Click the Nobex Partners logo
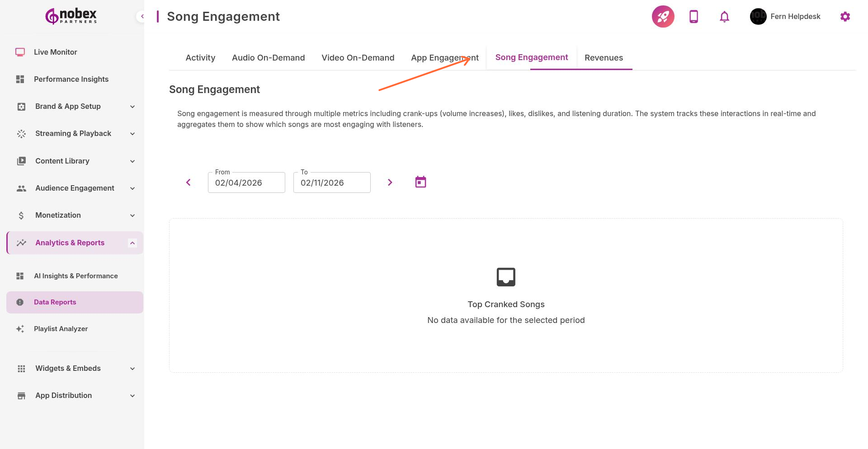This screenshot has height=449, width=868. click(x=70, y=16)
